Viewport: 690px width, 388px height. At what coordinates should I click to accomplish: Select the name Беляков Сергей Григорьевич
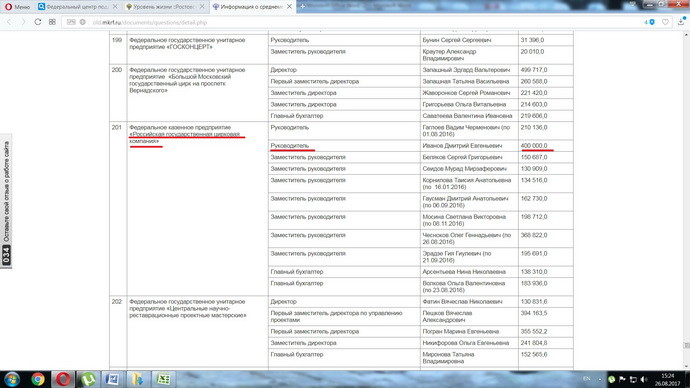(462, 157)
